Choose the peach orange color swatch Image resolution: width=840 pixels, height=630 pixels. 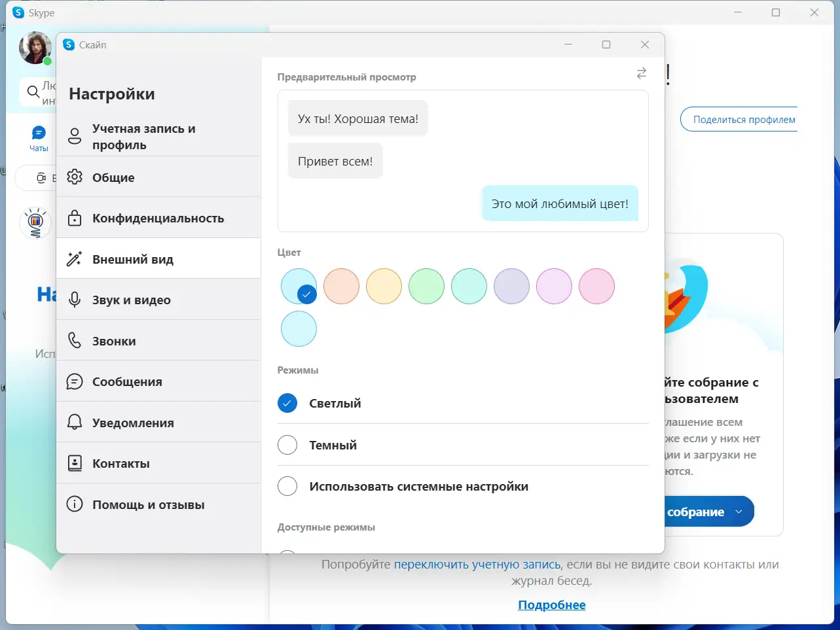(341, 286)
